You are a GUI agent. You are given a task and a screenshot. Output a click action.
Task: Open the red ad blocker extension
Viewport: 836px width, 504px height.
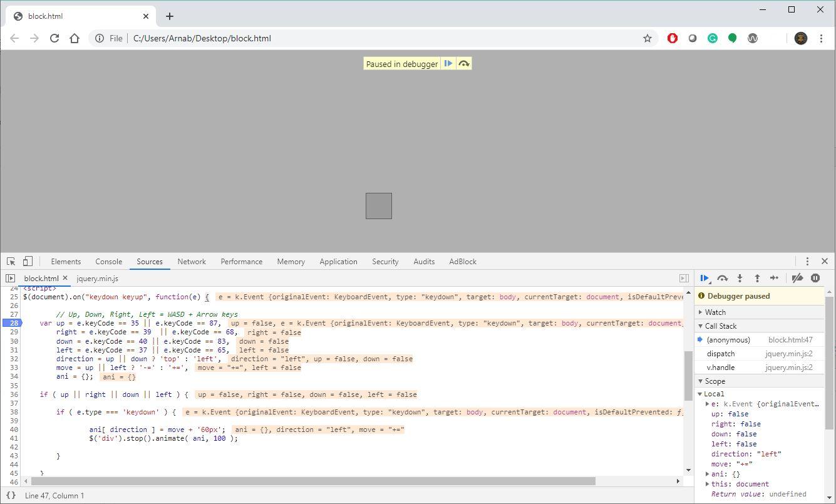pyautogui.click(x=673, y=38)
